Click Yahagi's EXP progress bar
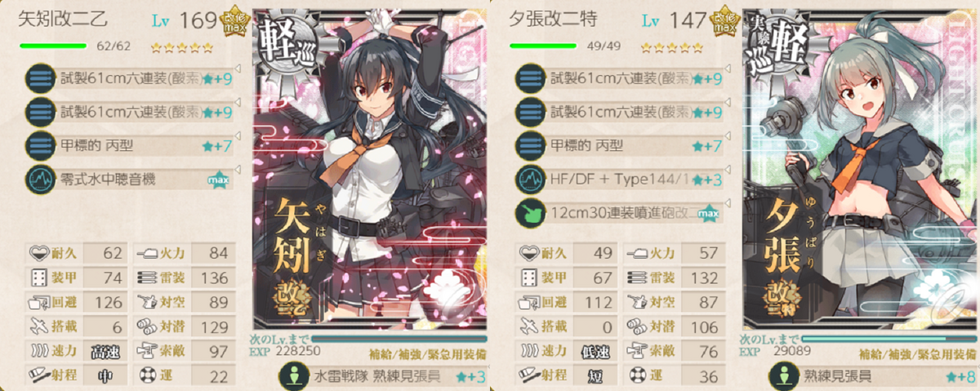980x391 pixels. [399, 337]
